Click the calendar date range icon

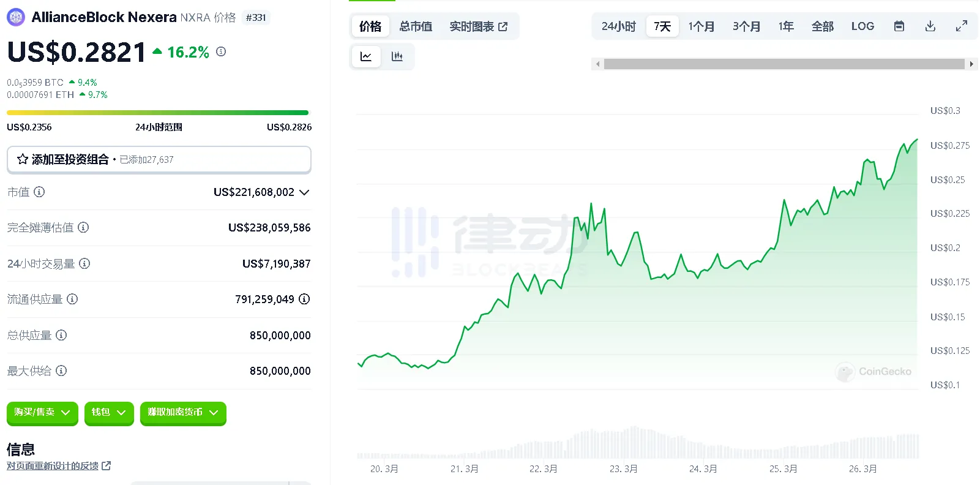[899, 26]
